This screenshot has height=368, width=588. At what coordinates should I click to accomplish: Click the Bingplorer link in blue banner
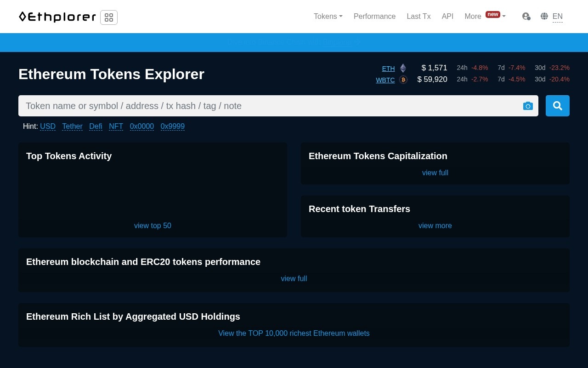coord(337,42)
